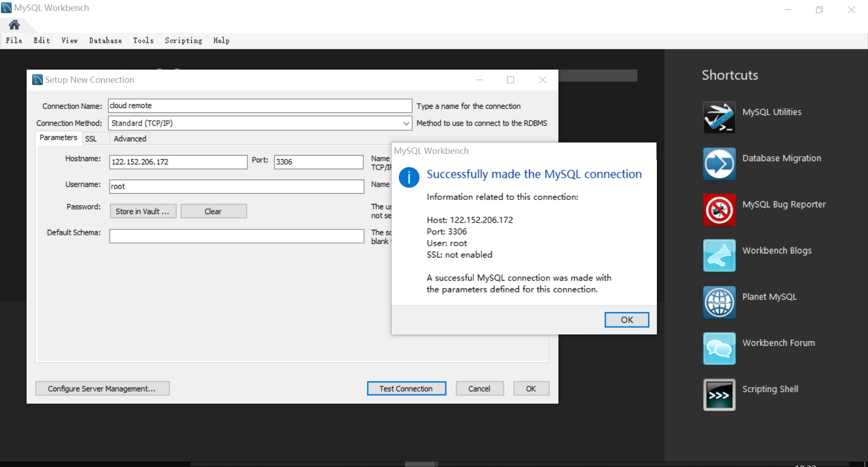Launch the Scripting Shell icon
This screenshot has width=868, height=467.
pos(719,395)
